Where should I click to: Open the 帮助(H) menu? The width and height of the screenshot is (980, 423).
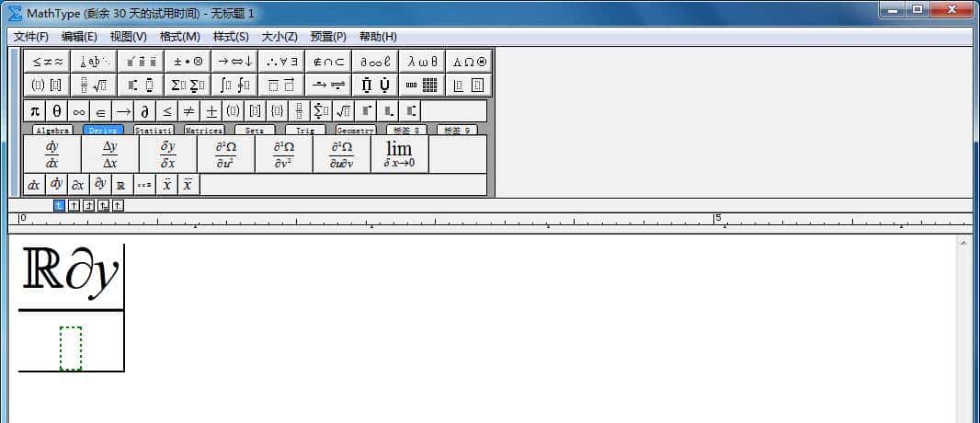(378, 37)
